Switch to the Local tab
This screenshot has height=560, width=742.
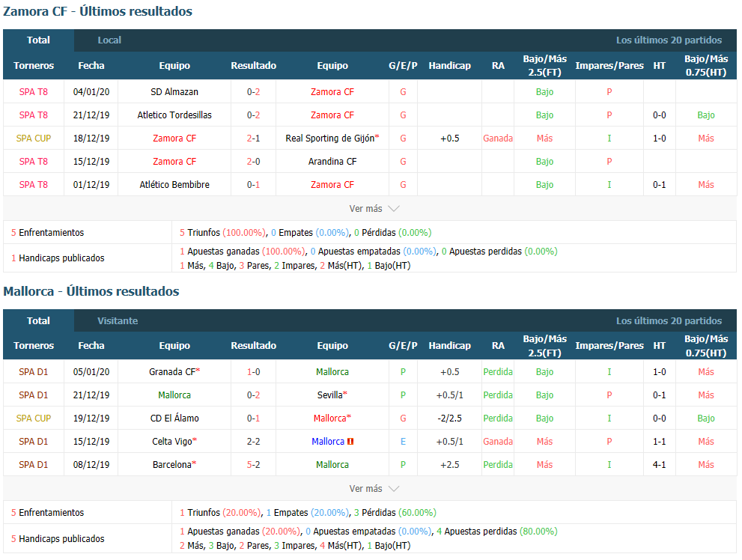tap(109, 40)
